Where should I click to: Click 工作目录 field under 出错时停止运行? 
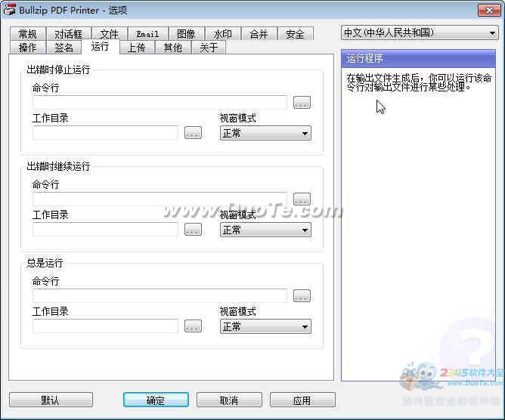click(x=105, y=133)
